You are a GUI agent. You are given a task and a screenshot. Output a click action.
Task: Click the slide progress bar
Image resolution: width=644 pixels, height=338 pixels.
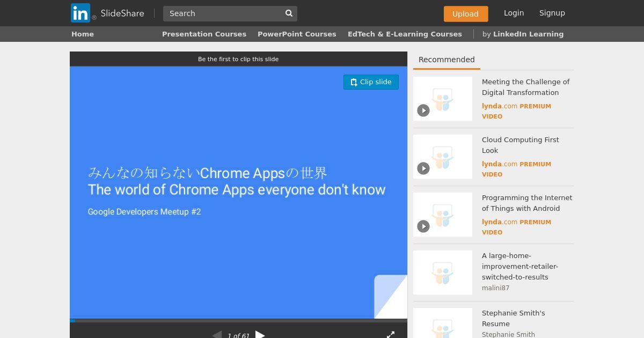pyautogui.click(x=238, y=320)
